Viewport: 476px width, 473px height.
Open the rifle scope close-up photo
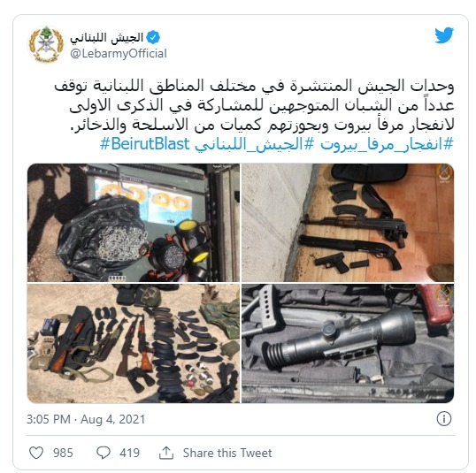(348, 343)
